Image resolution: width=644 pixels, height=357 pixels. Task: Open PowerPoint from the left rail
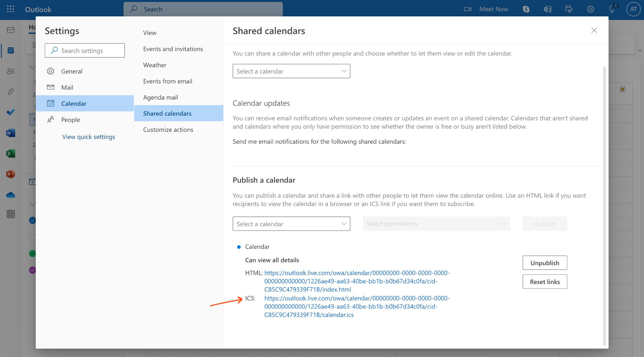pyautogui.click(x=11, y=174)
